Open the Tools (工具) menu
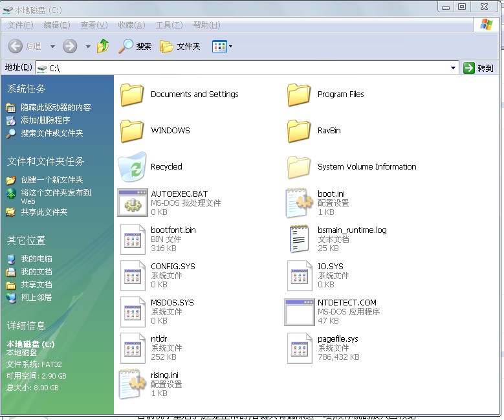The height and width of the screenshot is (420, 504). click(x=169, y=25)
